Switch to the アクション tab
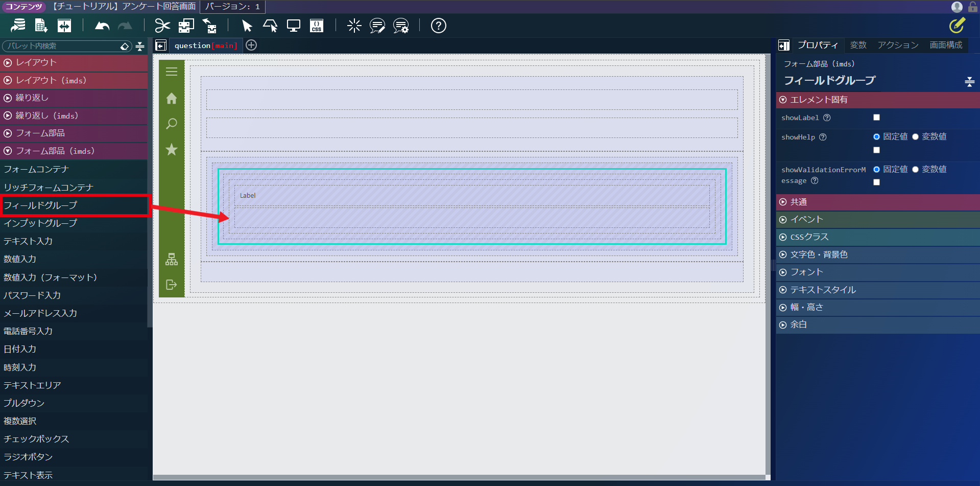The width and height of the screenshot is (980, 486). 898,45
